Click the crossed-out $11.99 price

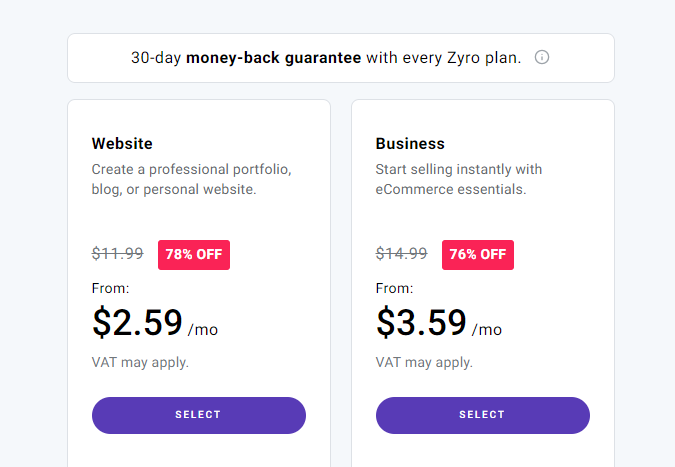118,254
